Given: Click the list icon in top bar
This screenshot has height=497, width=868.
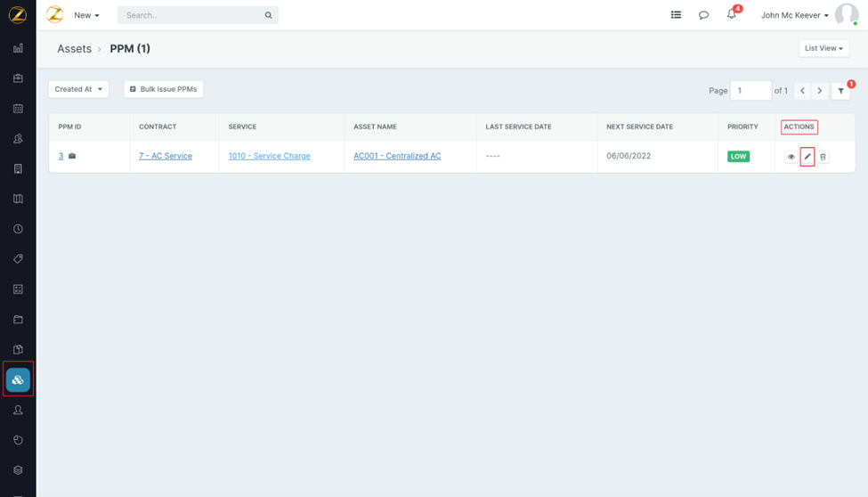Looking at the screenshot, I should pos(676,15).
